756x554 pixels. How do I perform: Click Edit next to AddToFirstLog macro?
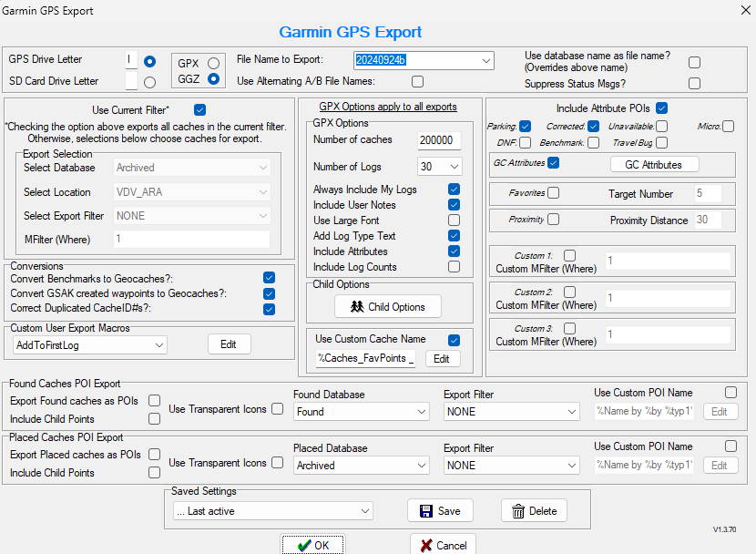pyautogui.click(x=229, y=344)
